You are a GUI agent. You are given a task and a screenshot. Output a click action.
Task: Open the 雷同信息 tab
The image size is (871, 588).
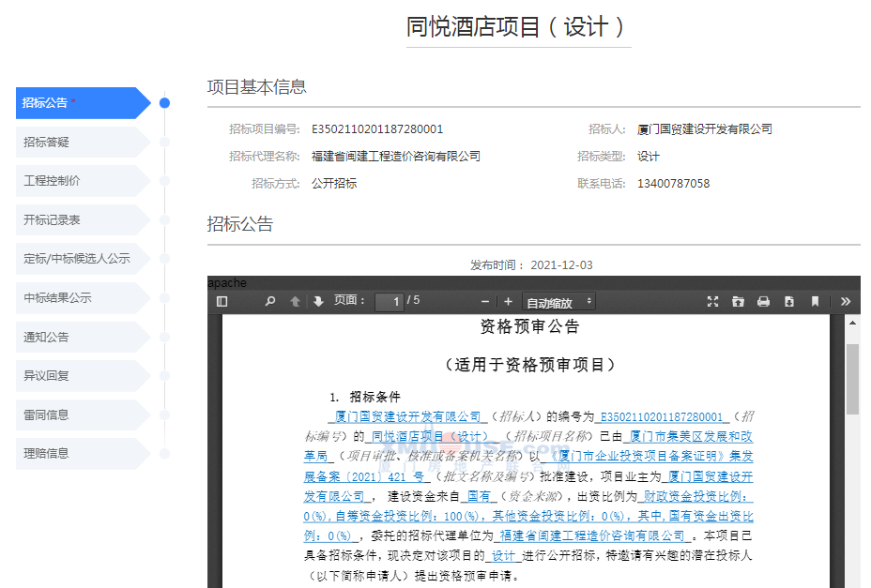[x=84, y=415]
